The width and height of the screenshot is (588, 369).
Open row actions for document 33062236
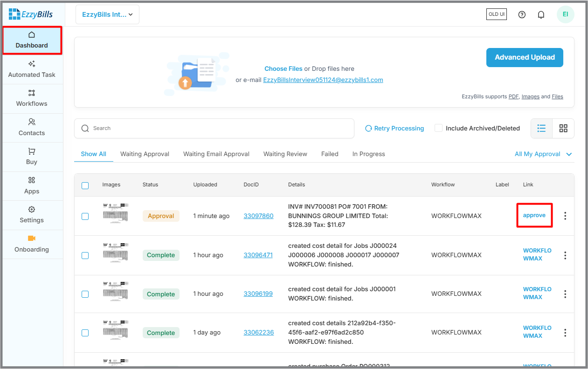click(565, 333)
